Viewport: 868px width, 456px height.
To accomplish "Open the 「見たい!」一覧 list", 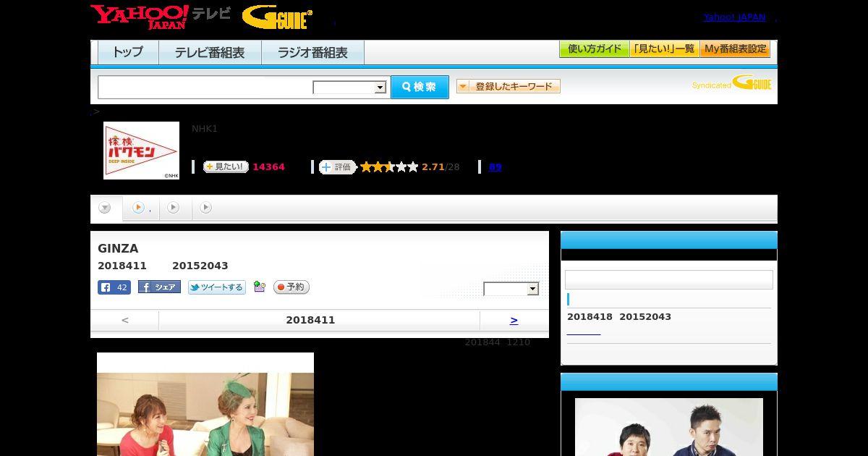I will [x=665, y=49].
